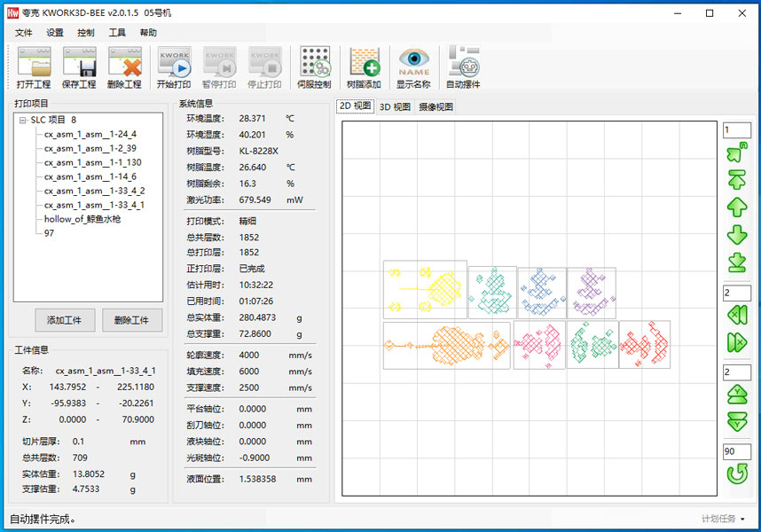This screenshot has width=761, height=532.
Task: Click the 打开工程 (open project) toolbar icon
Action: pyautogui.click(x=34, y=68)
